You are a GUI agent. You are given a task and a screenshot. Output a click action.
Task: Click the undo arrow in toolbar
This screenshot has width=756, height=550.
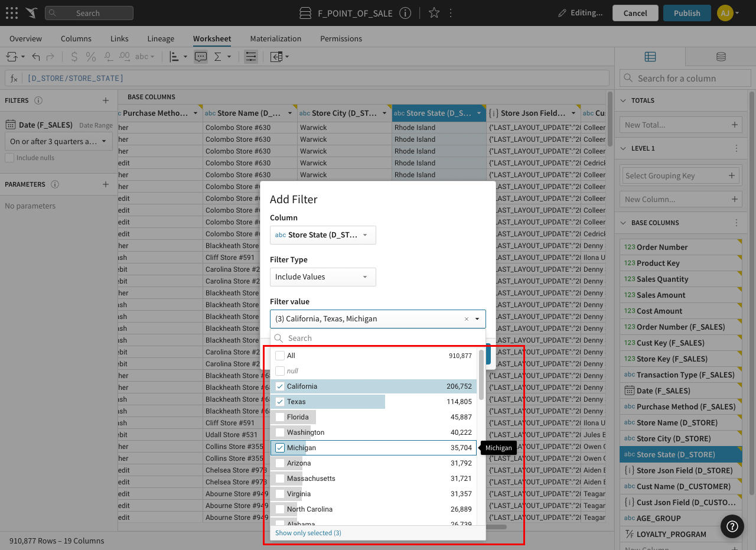coord(36,57)
